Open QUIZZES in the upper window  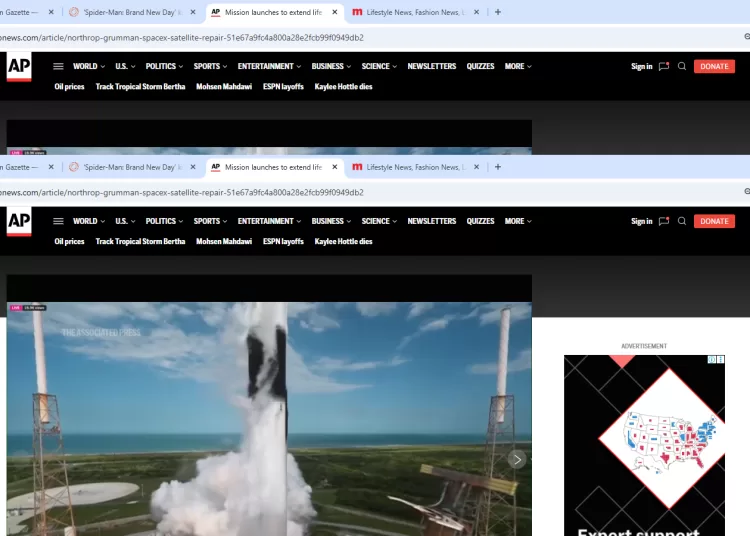480,66
